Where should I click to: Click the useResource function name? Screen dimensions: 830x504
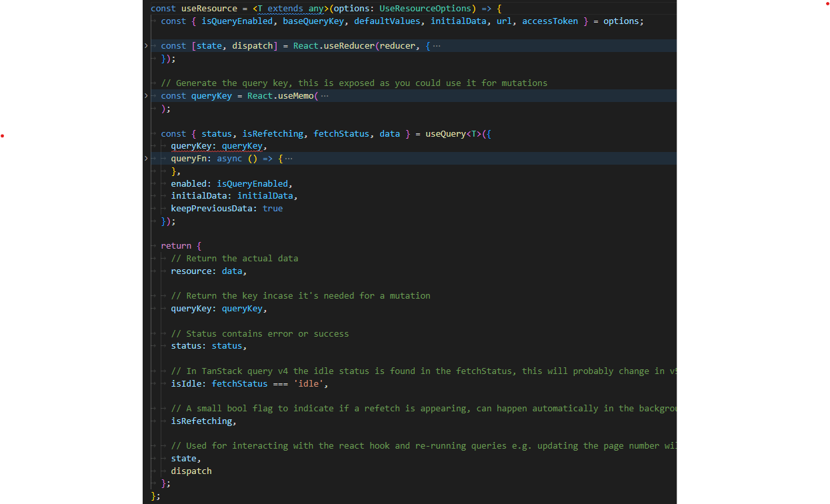tap(209, 9)
